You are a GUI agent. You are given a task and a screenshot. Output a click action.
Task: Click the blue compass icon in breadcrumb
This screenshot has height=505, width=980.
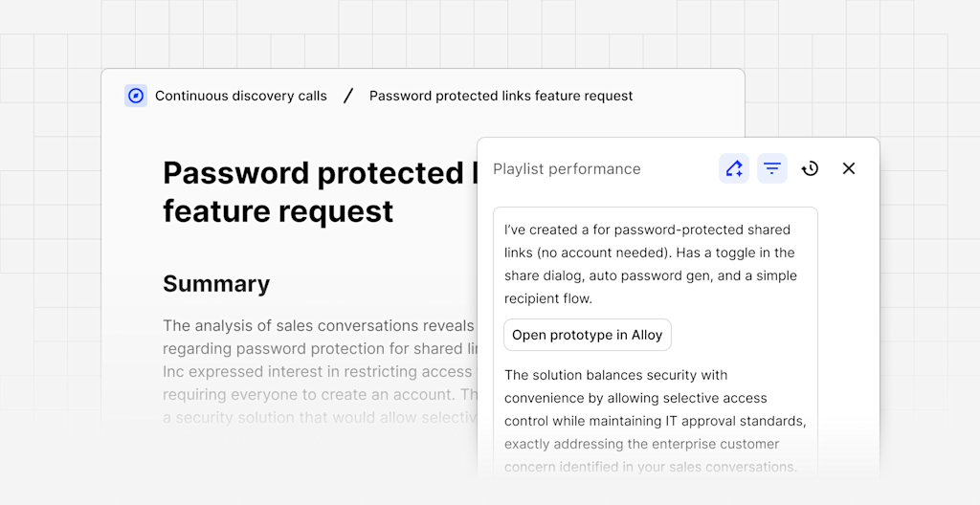tap(136, 96)
